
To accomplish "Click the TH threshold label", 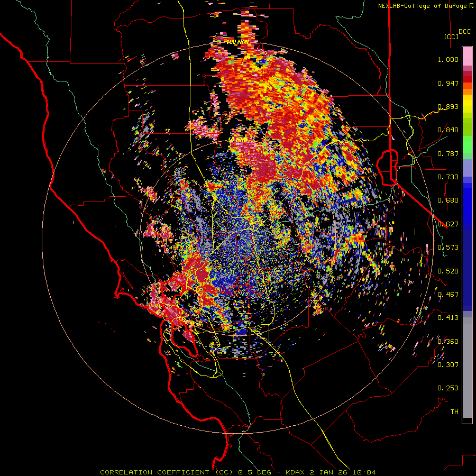I will coord(454,412).
